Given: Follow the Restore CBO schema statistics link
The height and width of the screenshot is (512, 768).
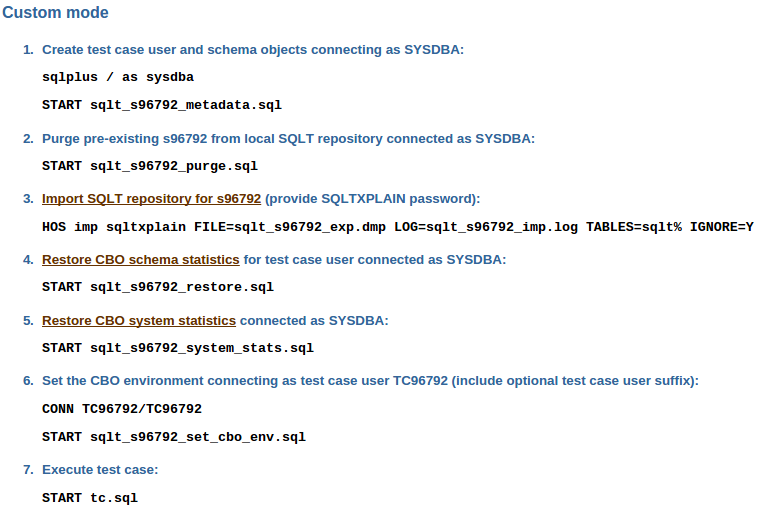Looking at the screenshot, I should (140, 260).
